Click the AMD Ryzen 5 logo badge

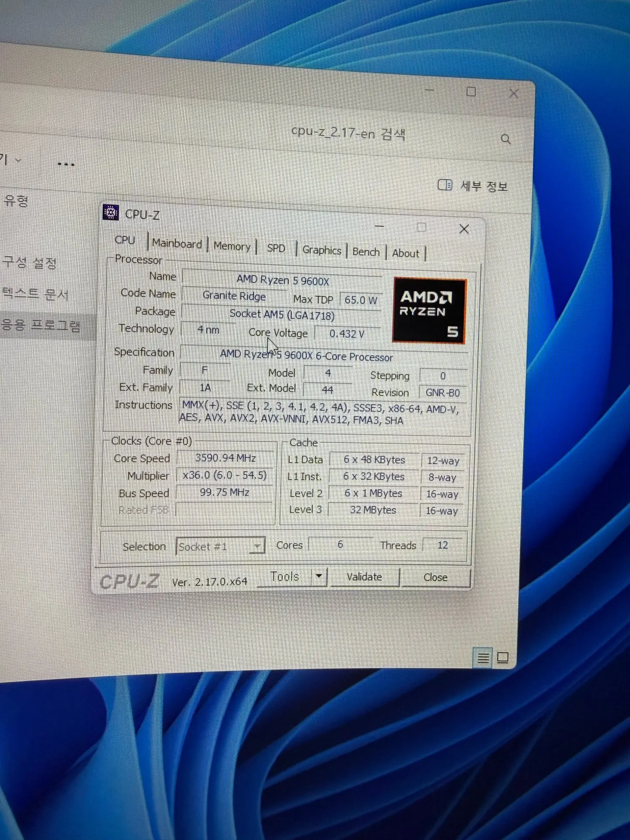tap(429, 311)
